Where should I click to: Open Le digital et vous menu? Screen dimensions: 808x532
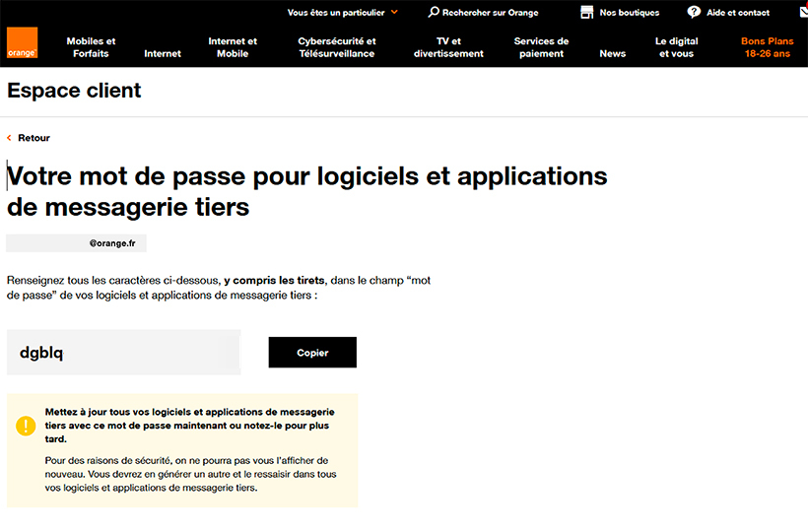[x=677, y=47]
